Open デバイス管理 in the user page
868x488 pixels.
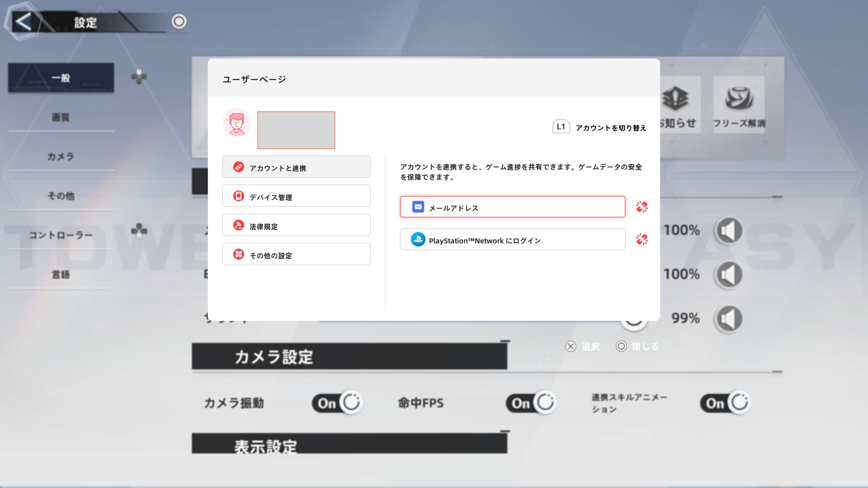click(x=296, y=196)
